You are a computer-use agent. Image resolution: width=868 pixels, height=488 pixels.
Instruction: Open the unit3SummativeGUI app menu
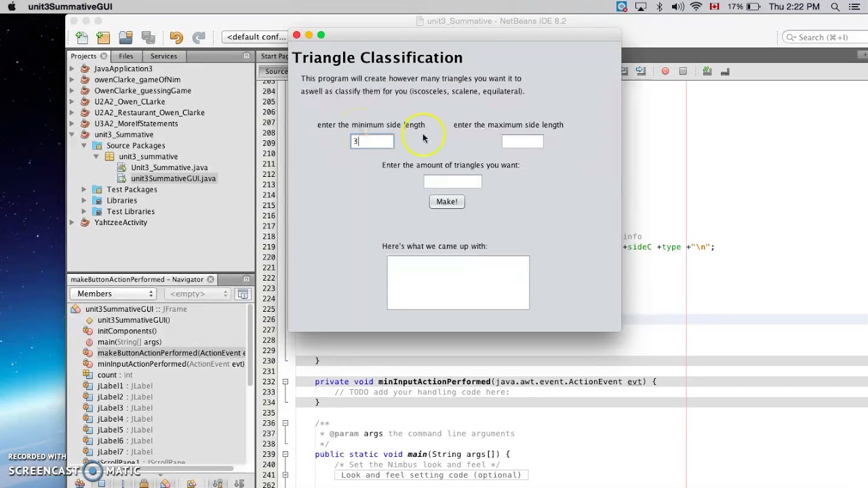tap(71, 7)
